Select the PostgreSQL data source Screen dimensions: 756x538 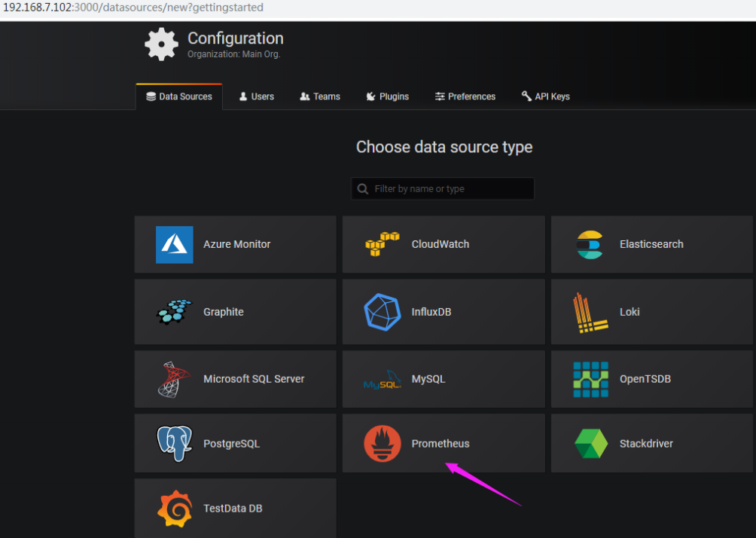[235, 443]
